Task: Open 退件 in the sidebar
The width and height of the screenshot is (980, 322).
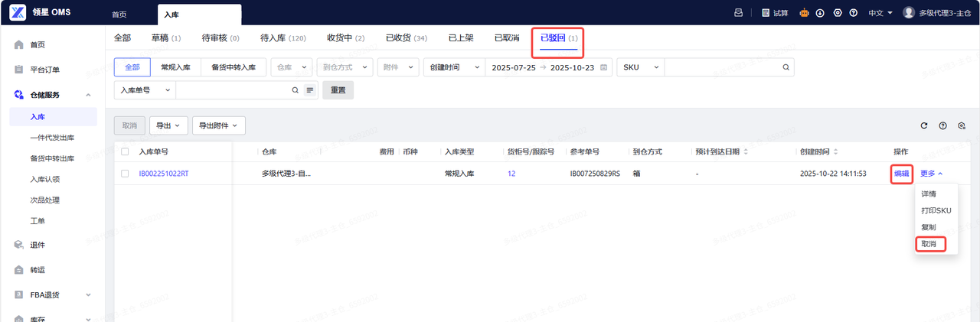Action: (38, 246)
